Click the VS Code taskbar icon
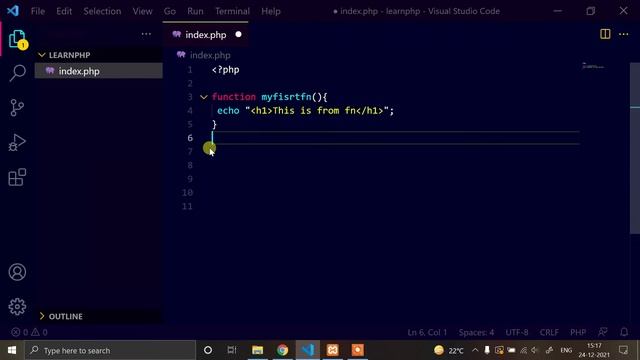Image resolution: width=640 pixels, height=360 pixels. click(x=307, y=350)
